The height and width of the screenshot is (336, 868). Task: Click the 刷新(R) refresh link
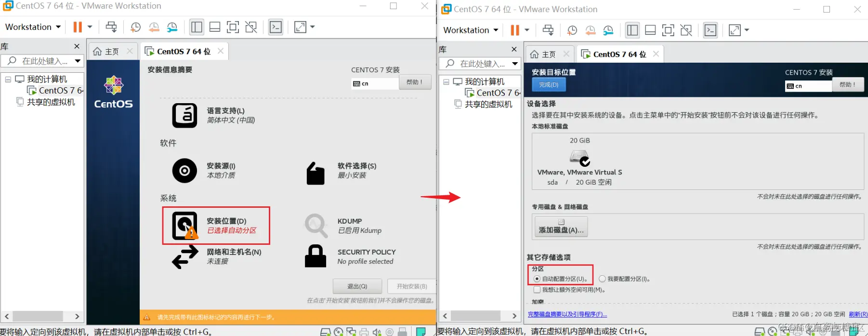tap(858, 314)
